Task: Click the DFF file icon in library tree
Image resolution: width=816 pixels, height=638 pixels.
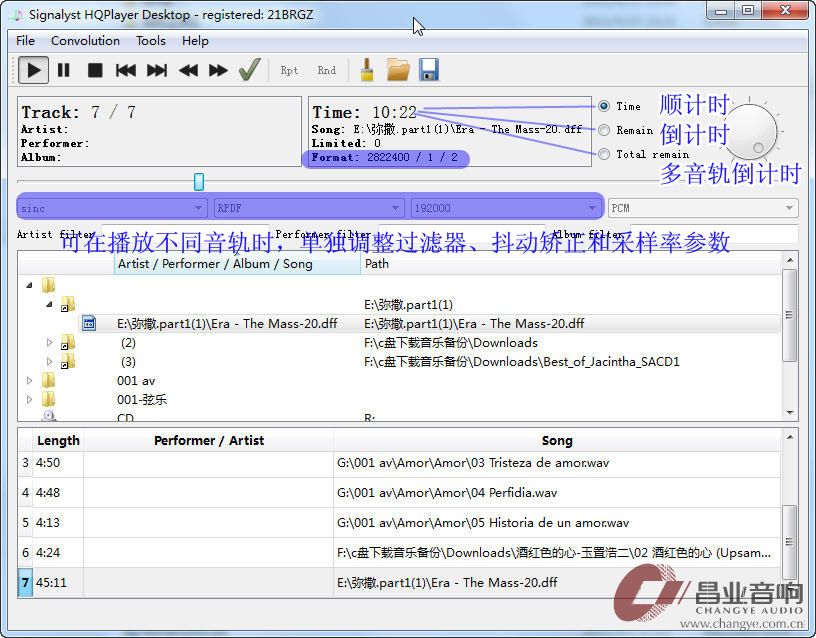Action: point(89,324)
